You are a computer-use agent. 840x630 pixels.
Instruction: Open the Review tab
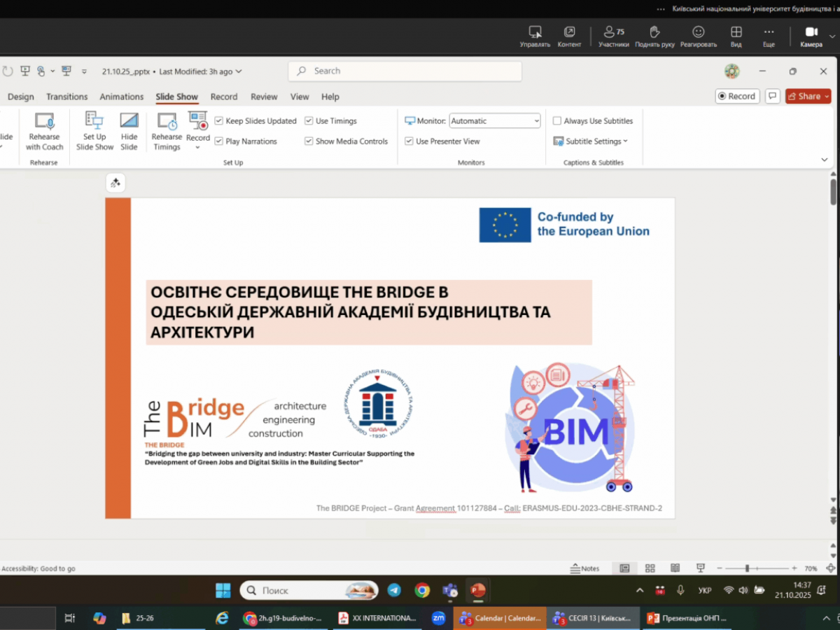pos(264,97)
